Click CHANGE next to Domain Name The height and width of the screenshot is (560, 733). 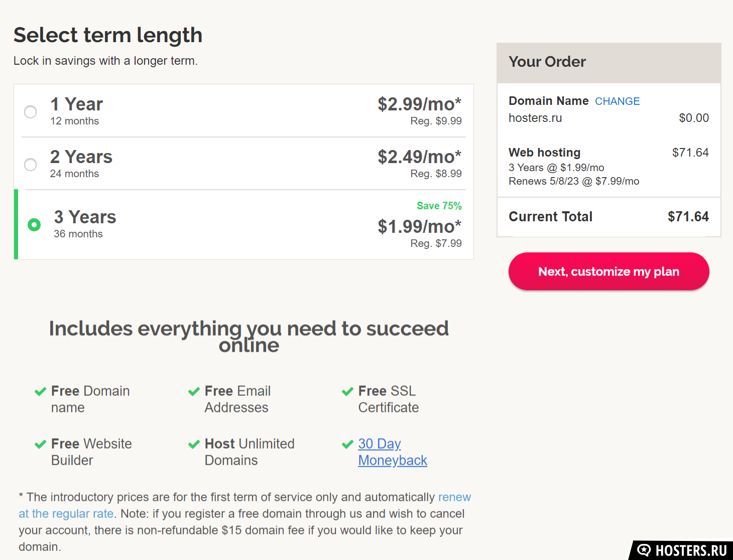pos(617,101)
